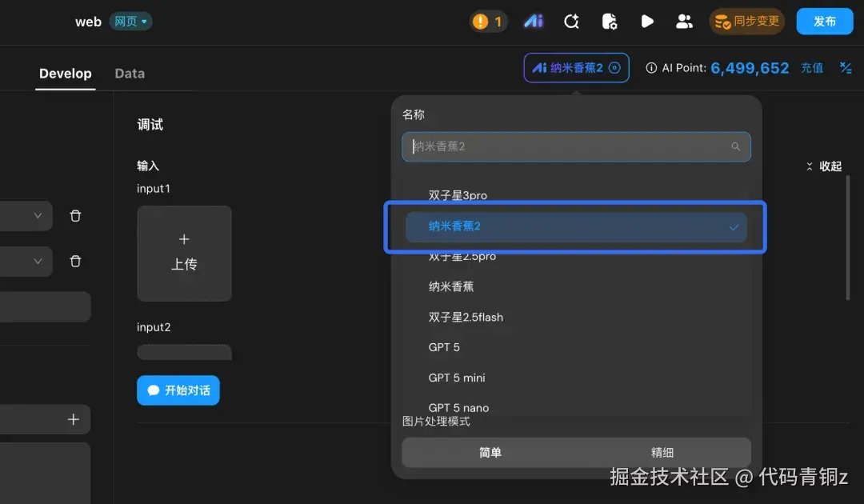
Task: Switch to the Data tab
Action: [130, 74]
